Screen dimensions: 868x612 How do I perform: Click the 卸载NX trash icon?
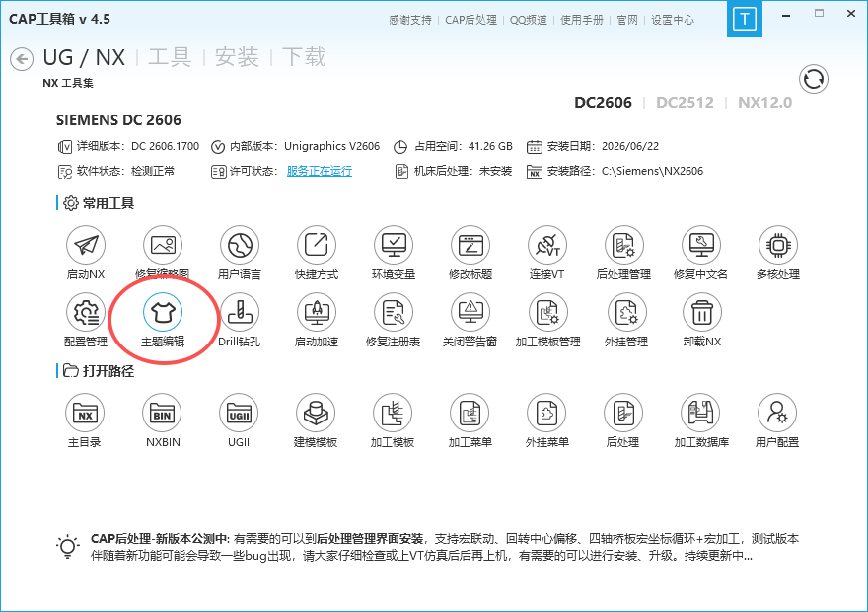(702, 312)
